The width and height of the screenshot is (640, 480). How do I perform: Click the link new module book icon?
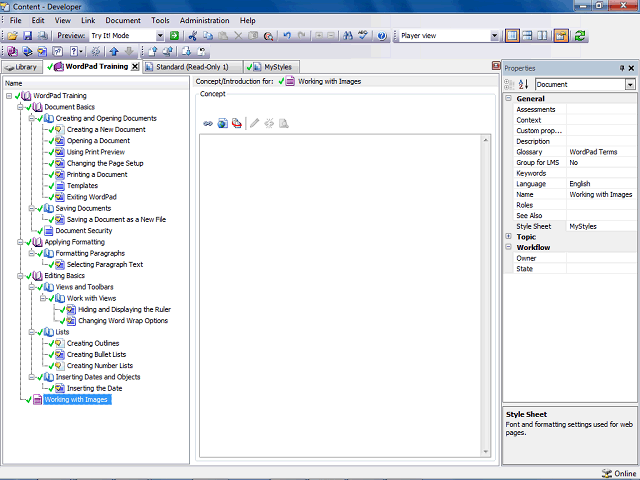[x=12, y=51]
